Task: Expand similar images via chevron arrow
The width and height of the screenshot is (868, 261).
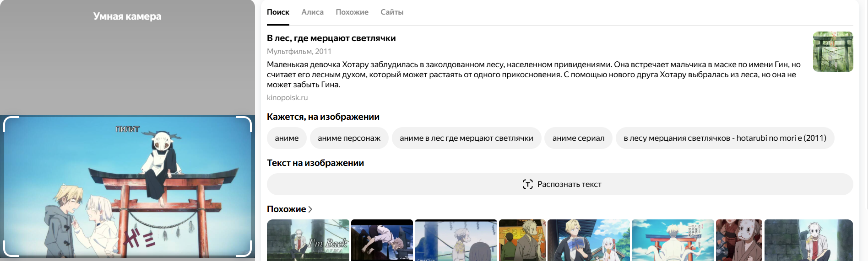Action: 310,209
